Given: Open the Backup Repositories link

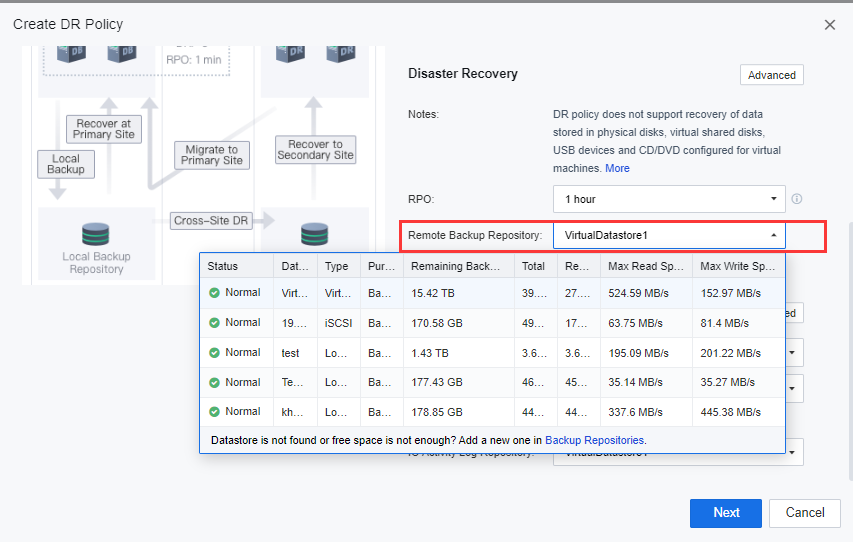Looking at the screenshot, I should tap(594, 440).
